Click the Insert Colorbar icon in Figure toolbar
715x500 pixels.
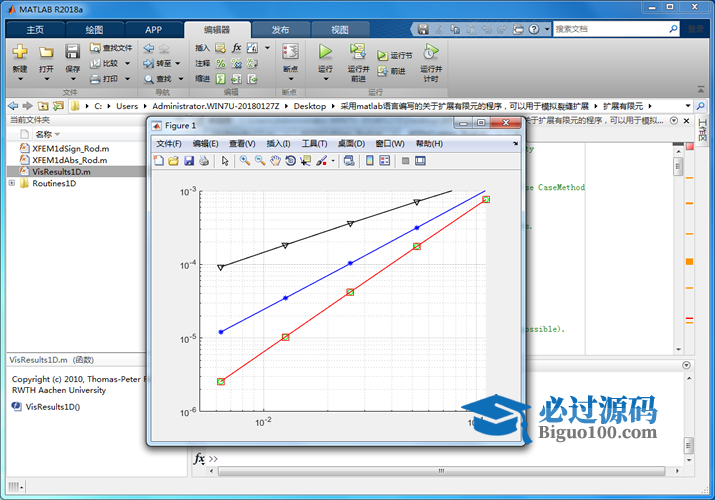coord(369,161)
